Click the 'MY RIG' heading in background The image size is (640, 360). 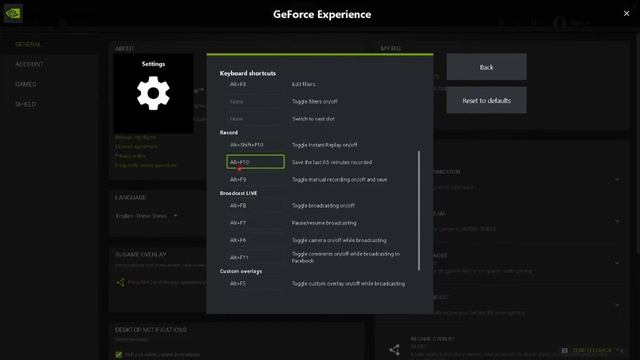[x=390, y=49]
